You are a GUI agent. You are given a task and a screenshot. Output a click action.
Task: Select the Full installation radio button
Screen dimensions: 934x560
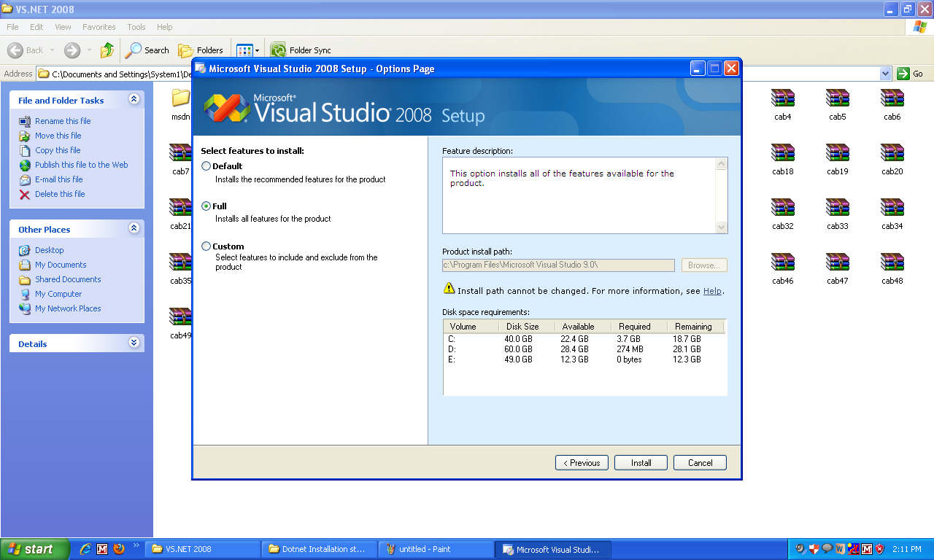point(206,206)
